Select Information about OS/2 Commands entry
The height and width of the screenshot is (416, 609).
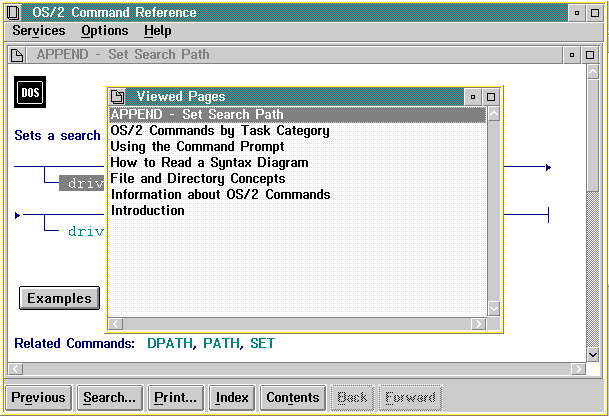[x=298, y=194]
